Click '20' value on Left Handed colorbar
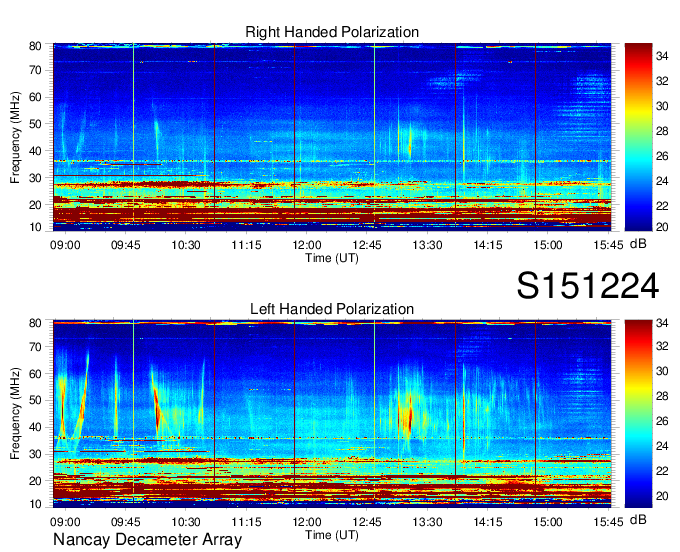The height and width of the screenshot is (552, 680). (x=662, y=496)
